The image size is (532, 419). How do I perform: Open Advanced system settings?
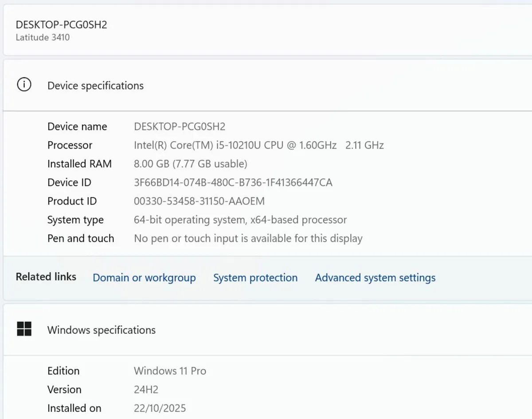point(375,278)
